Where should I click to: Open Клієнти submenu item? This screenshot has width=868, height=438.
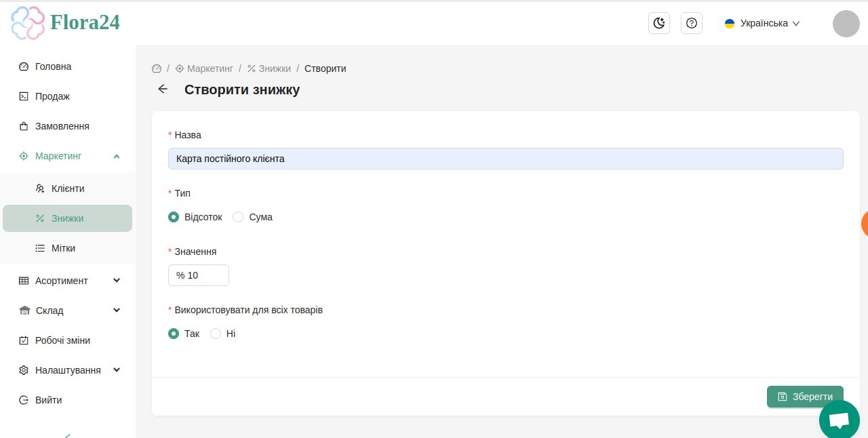click(x=68, y=188)
